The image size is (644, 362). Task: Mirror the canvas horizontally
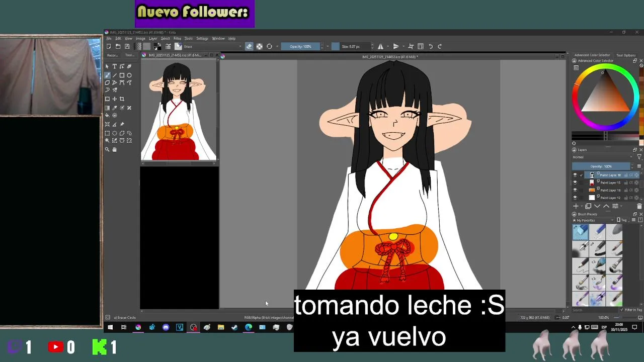pos(380,46)
